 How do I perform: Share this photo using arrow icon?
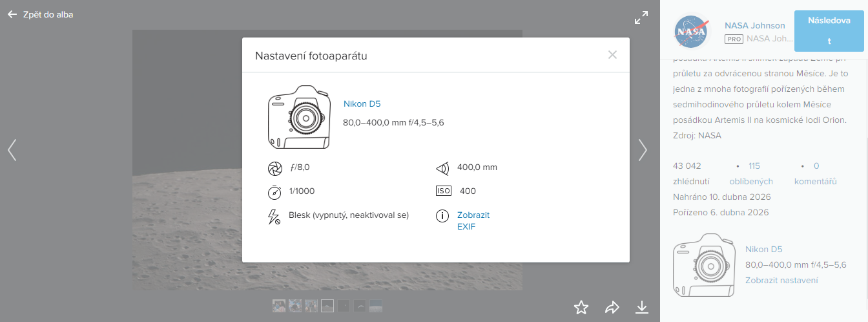pyautogui.click(x=612, y=307)
